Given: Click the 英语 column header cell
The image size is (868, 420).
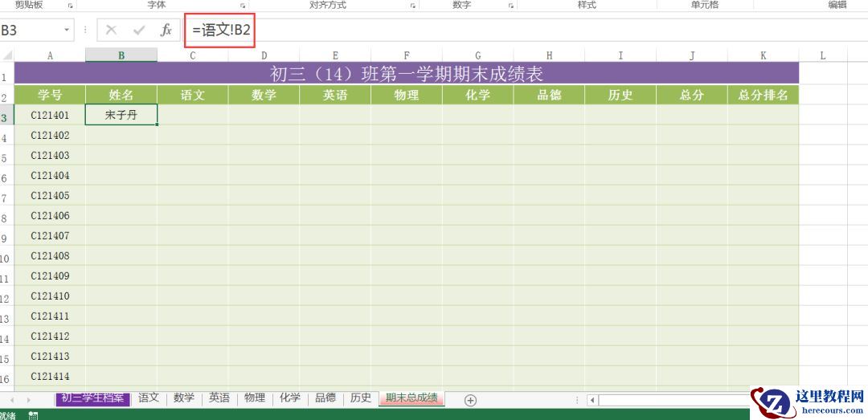Looking at the screenshot, I should (x=335, y=95).
